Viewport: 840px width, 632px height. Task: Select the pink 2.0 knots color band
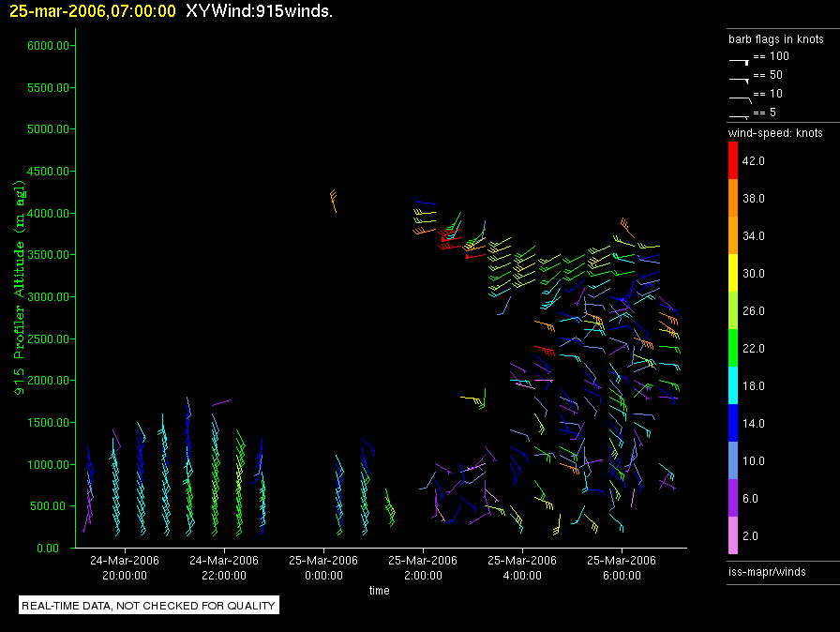tap(733, 536)
